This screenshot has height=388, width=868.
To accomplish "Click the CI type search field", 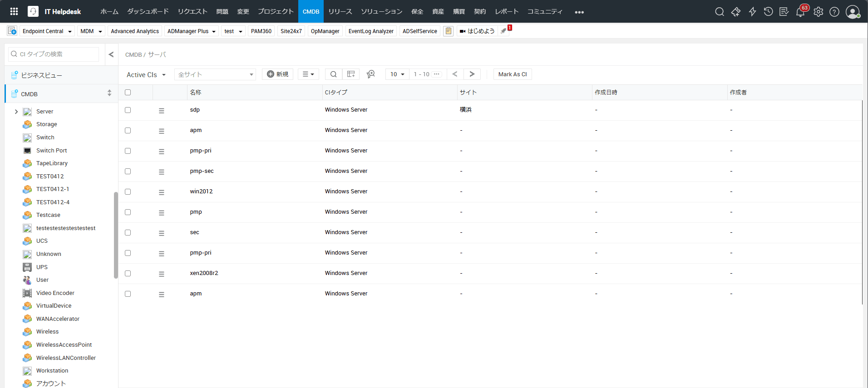I will (57, 54).
